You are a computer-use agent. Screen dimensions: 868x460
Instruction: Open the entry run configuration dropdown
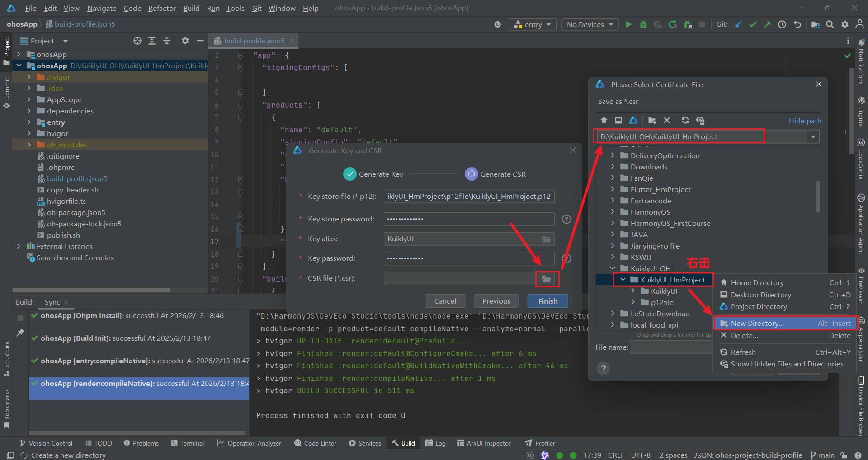pos(533,24)
